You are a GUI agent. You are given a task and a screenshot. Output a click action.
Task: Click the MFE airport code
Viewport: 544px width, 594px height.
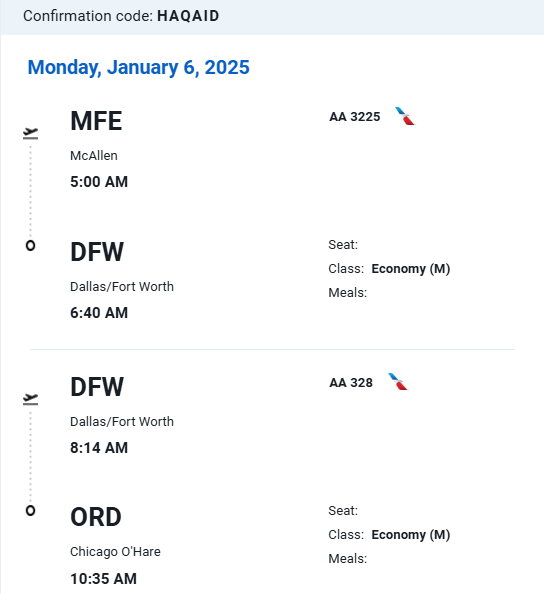pos(96,121)
